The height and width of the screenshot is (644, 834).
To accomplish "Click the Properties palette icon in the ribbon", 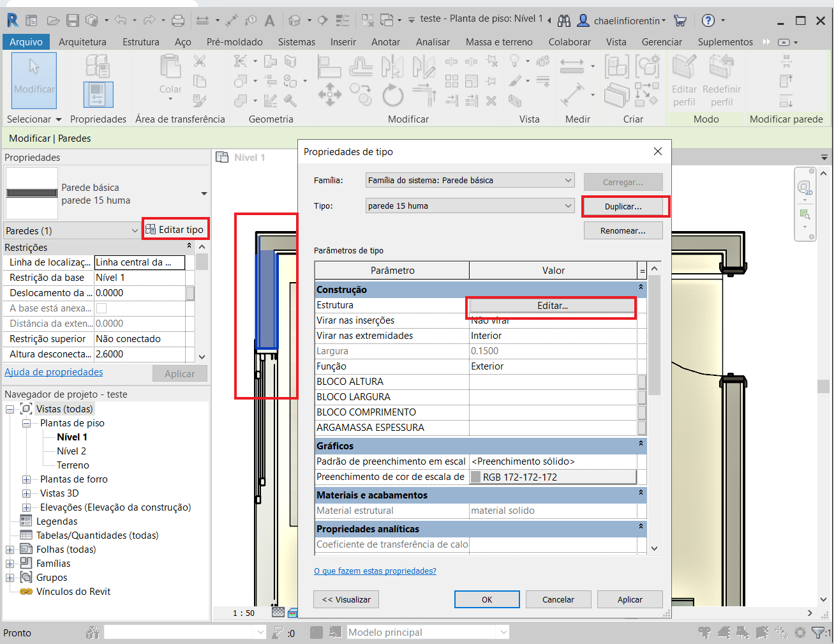I will (98, 94).
